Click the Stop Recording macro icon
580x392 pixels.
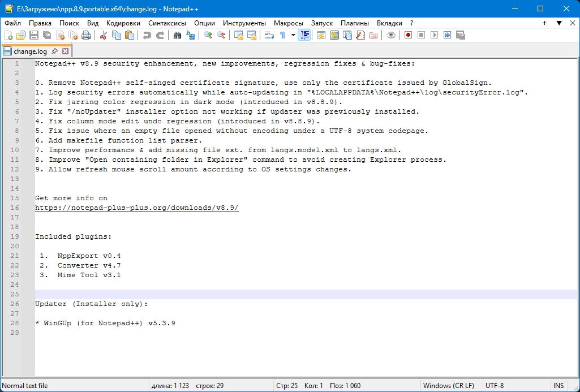click(422, 35)
